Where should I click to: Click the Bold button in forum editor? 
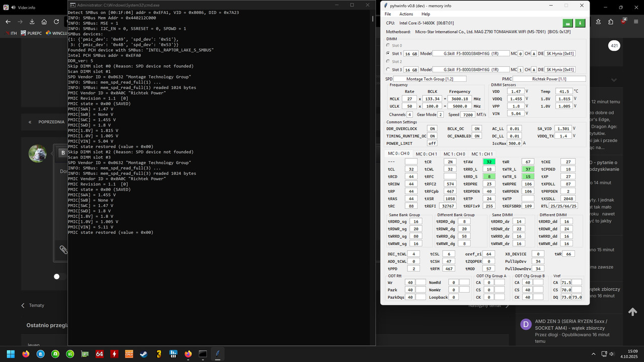click(x=63, y=152)
